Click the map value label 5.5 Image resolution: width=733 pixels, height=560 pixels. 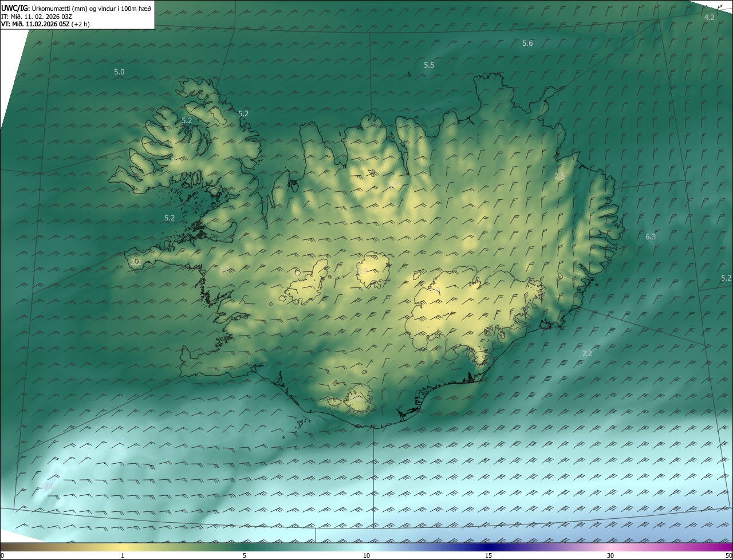click(429, 65)
